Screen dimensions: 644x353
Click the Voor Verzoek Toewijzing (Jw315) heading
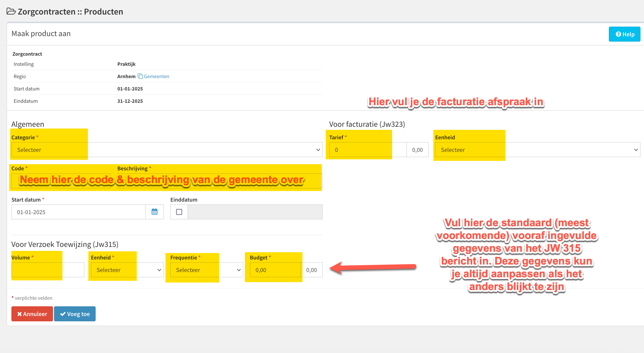[x=65, y=244]
